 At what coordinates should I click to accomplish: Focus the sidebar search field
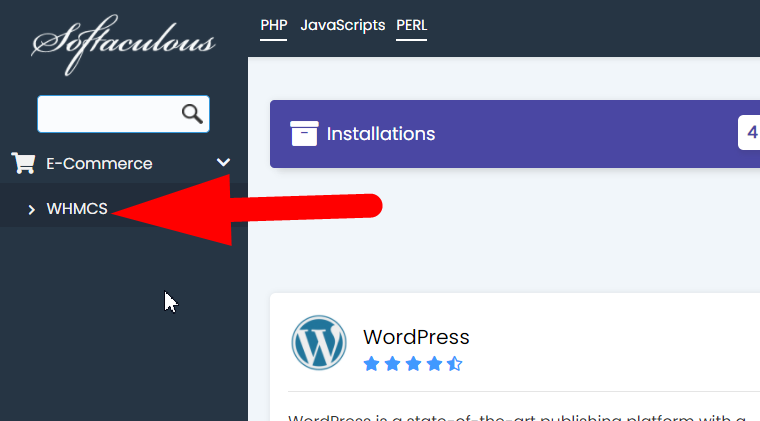[124, 114]
